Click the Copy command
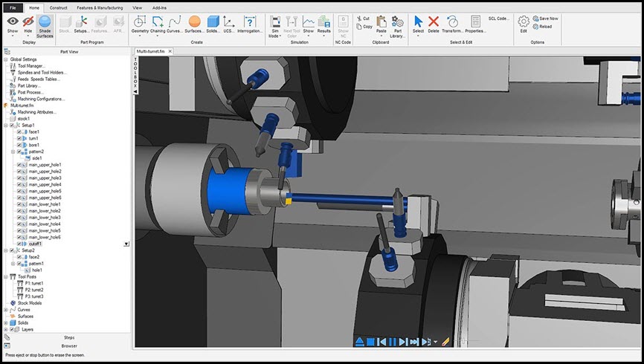 (364, 27)
